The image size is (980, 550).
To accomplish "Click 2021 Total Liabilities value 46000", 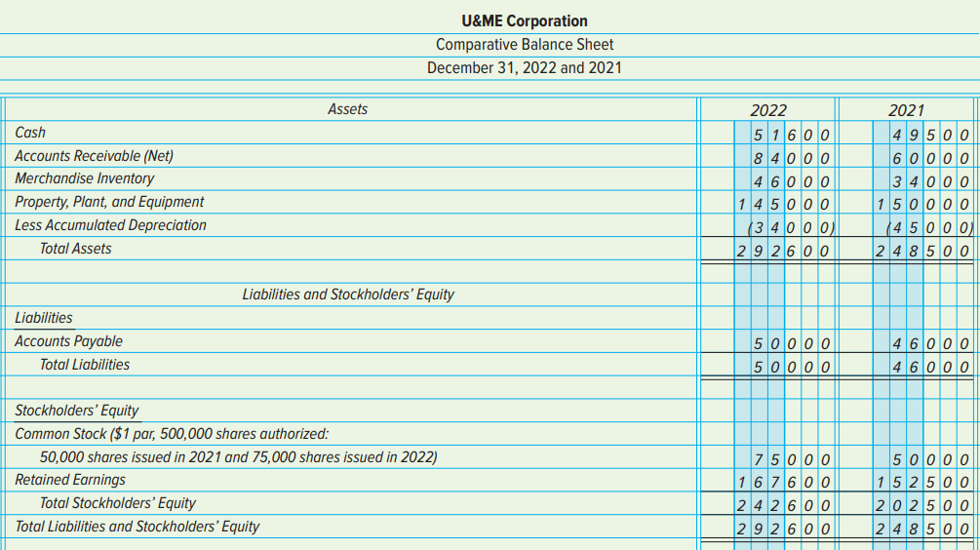I will (x=930, y=367).
